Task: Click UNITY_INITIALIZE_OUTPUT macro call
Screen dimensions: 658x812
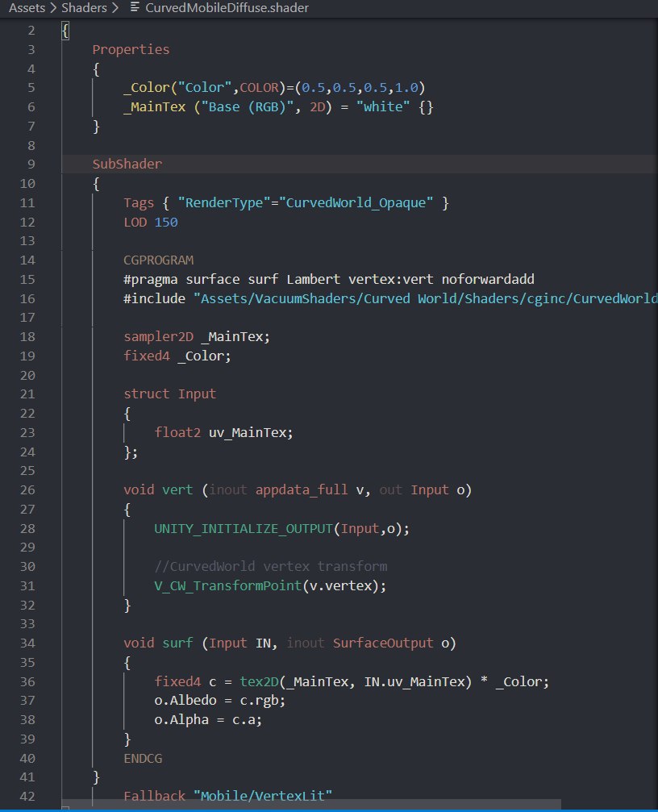Action: (281, 529)
